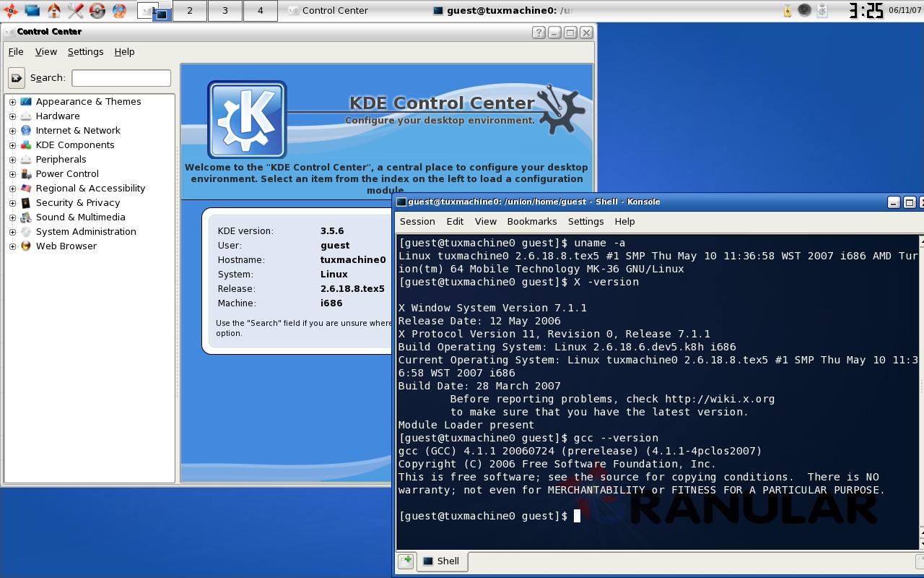This screenshot has width=924, height=578.
Task: Click the Peripherals category icon
Action: (26, 159)
